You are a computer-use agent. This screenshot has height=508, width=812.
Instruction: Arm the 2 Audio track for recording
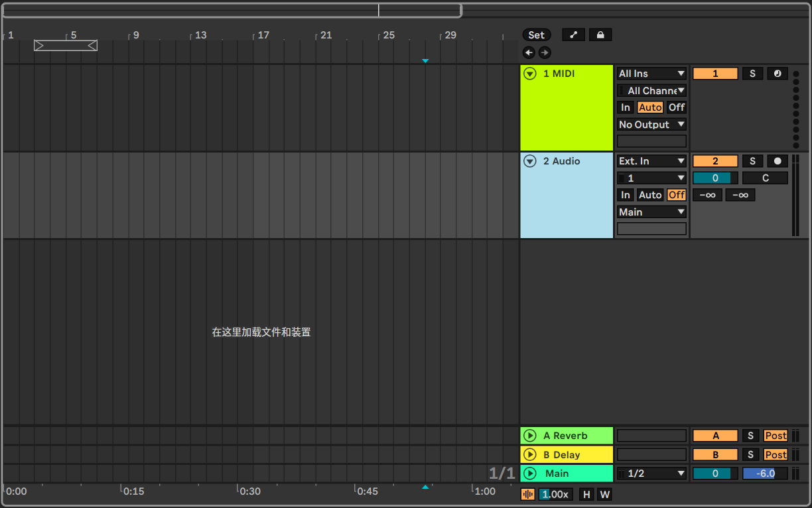pyautogui.click(x=777, y=161)
